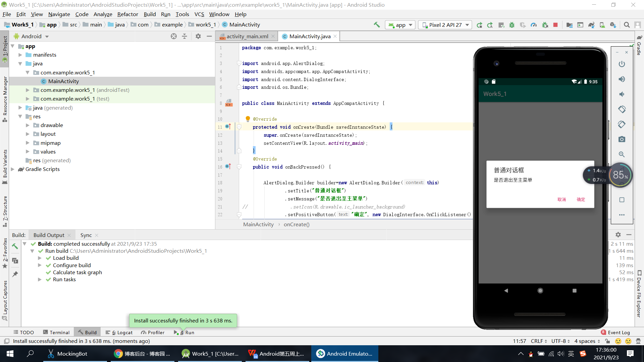Switch to the activity_main.xml tab

(x=247, y=36)
